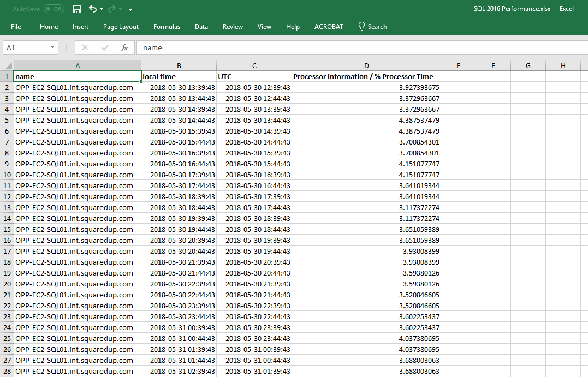Open the ACROBAT ribbon tab
588x377 pixels.
click(x=329, y=26)
